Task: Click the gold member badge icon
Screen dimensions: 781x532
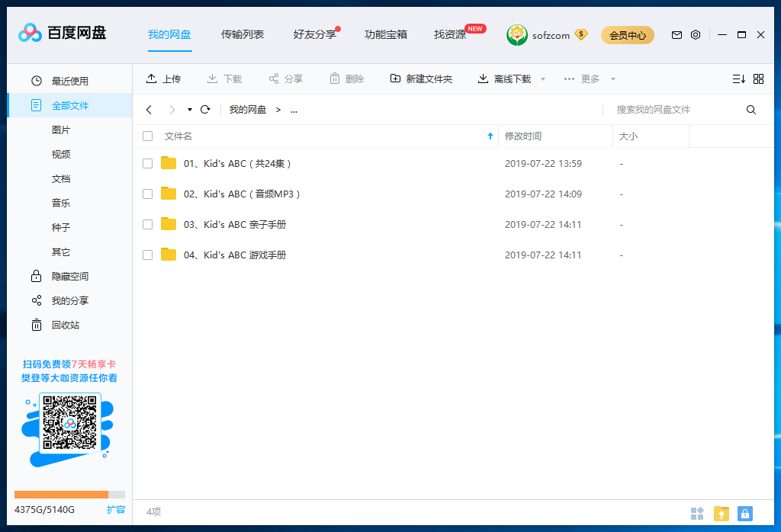Action: pos(580,34)
